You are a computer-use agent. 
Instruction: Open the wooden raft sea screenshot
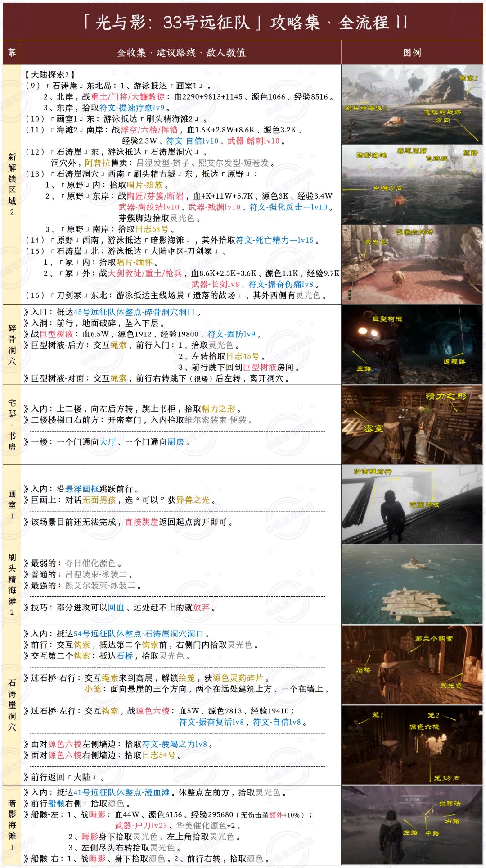coord(412,585)
